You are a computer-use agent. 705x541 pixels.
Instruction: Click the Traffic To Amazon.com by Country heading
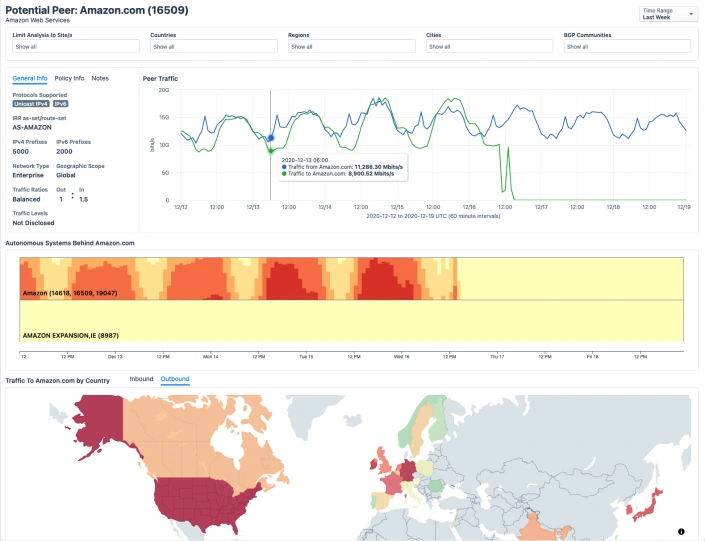coord(58,381)
